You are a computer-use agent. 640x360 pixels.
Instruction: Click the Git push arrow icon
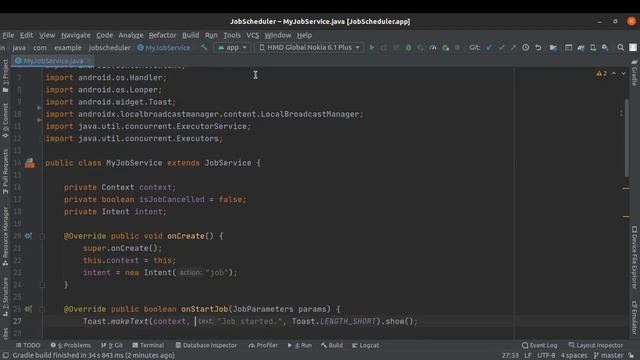tap(513, 48)
